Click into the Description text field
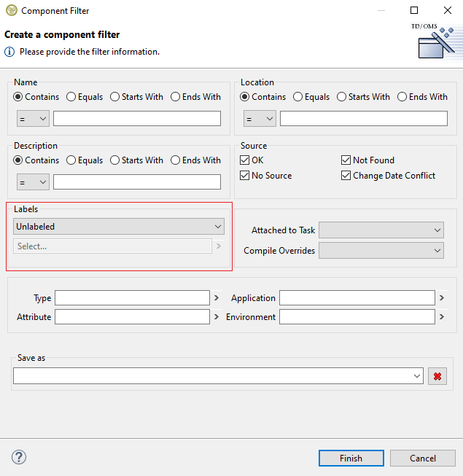 (137, 182)
